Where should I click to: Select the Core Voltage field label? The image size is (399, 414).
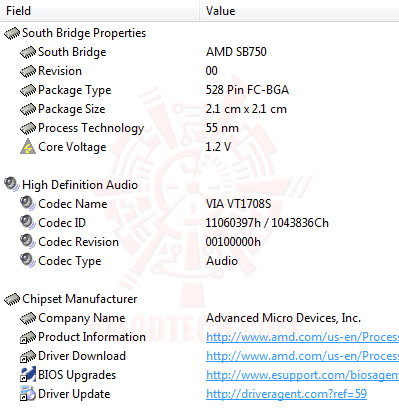[x=72, y=147]
